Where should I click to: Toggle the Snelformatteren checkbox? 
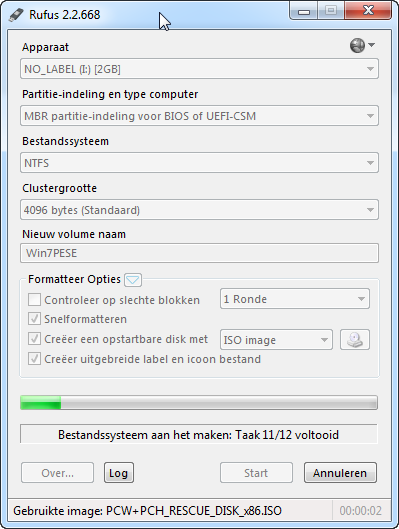(x=34, y=319)
